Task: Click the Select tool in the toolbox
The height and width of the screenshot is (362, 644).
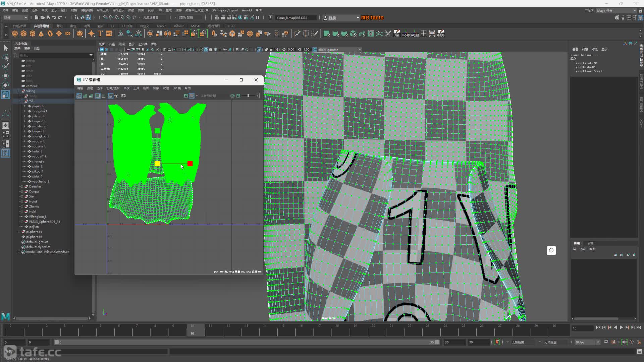Action: tap(6, 48)
